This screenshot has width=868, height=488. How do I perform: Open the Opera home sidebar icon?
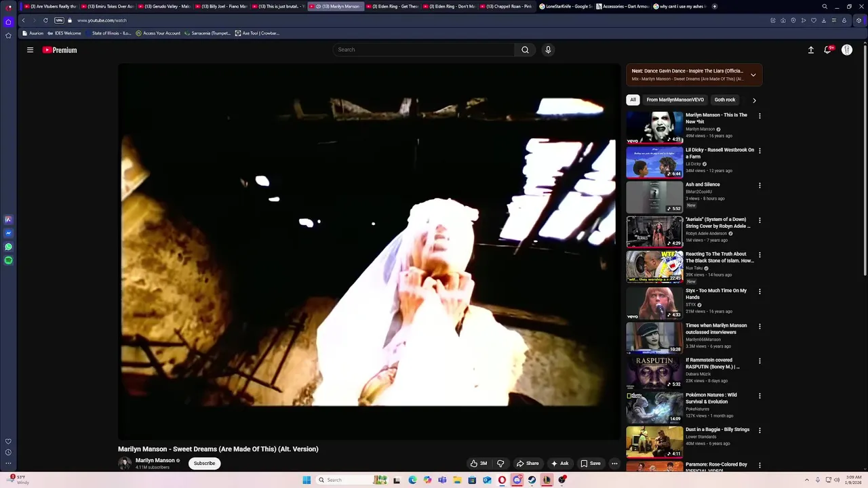[x=8, y=22]
